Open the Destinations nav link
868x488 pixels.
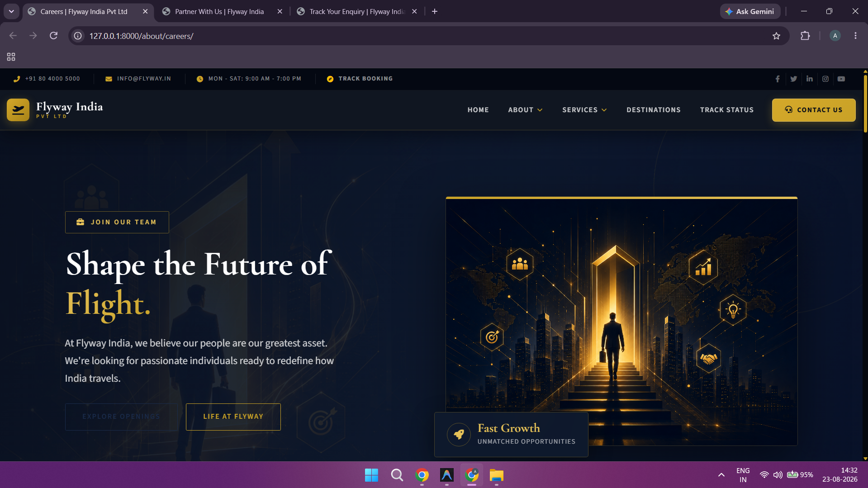pyautogui.click(x=653, y=110)
